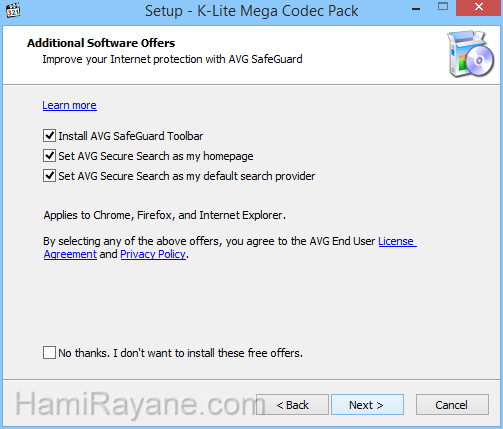Uncheck Set AVG Secure Search as homepage
503x429 pixels.
click(49, 156)
